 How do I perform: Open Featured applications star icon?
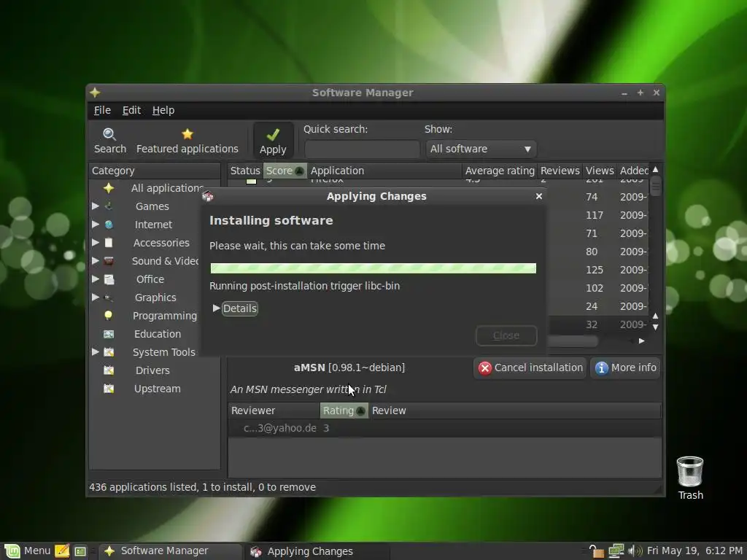pos(187,134)
